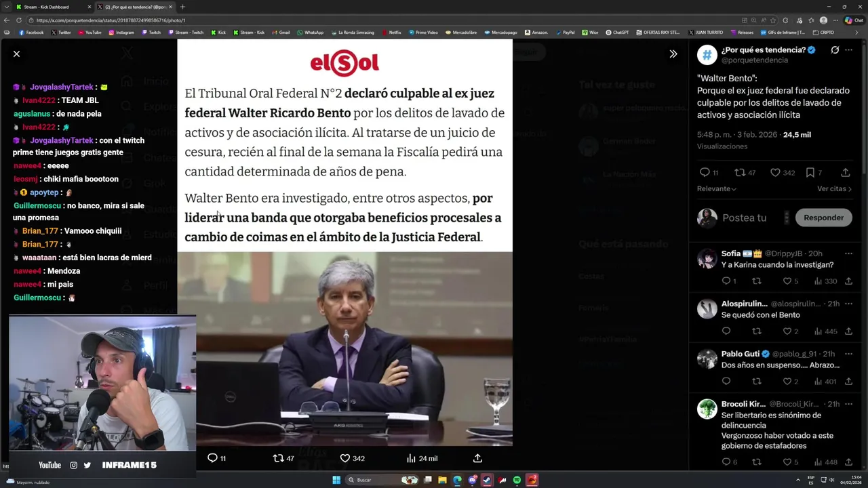Click the Walter Bento news image
The height and width of the screenshot is (488, 868).
tap(344, 348)
